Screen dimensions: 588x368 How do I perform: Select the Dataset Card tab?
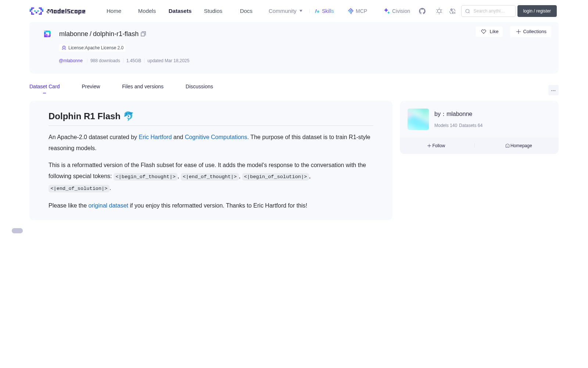click(x=44, y=86)
